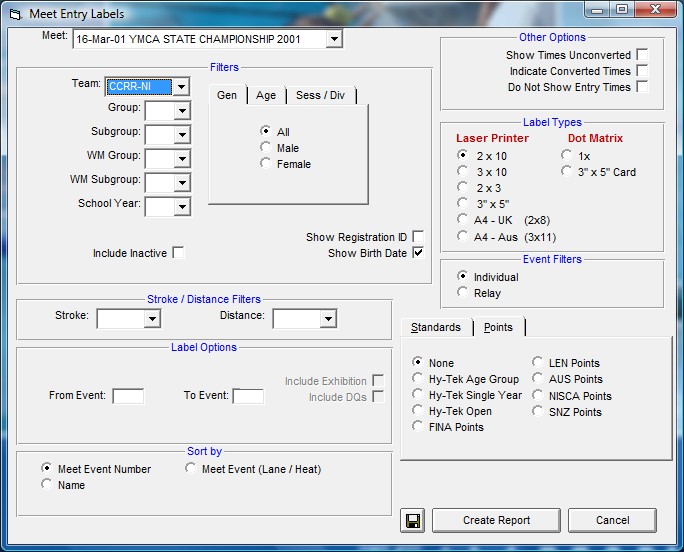The width and height of the screenshot is (684, 552).
Task: Expand the Distance filter dropdown
Action: (x=328, y=319)
